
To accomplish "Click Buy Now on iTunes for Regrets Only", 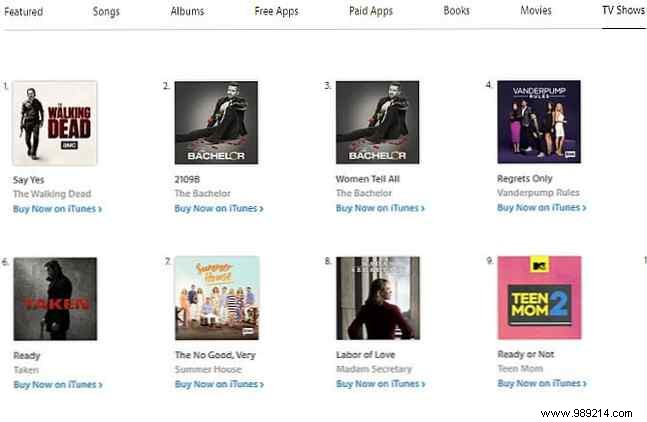I will (x=541, y=208).
